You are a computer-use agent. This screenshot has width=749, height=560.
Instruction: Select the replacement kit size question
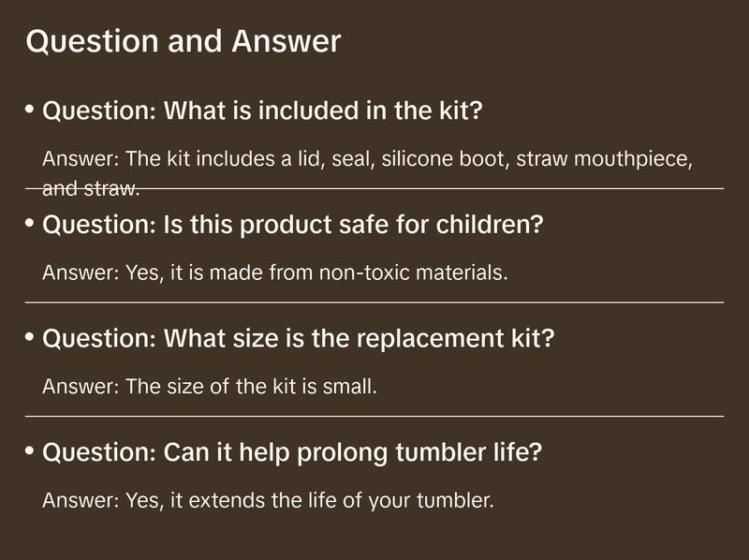coord(299,338)
